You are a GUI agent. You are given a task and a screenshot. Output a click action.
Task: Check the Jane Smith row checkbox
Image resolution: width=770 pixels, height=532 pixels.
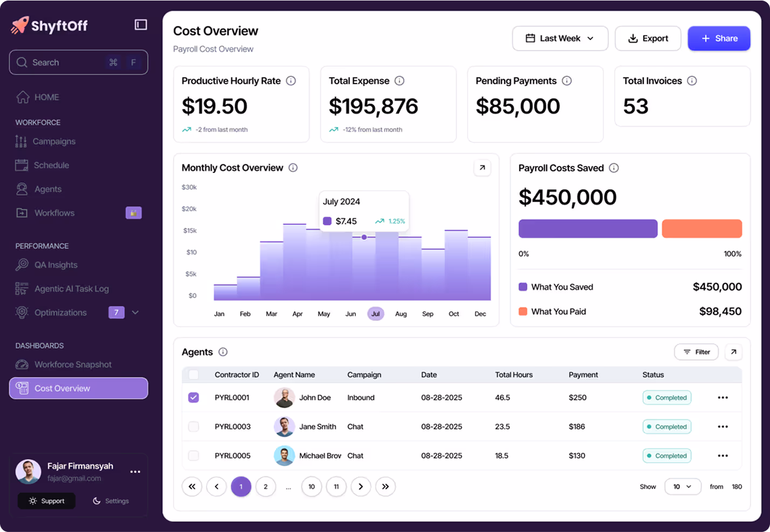(x=193, y=426)
